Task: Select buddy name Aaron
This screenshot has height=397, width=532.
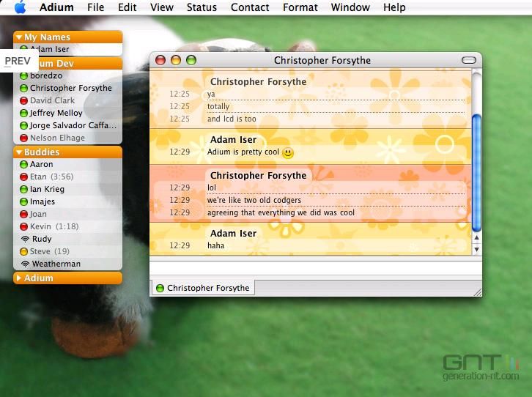Action: pyautogui.click(x=41, y=164)
